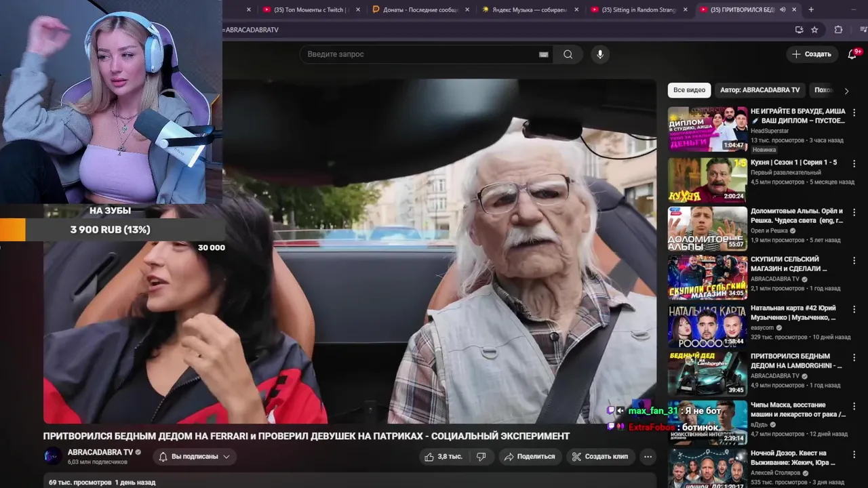Open options for the LAMBORGHINI video
The height and width of the screenshot is (488, 868).
point(854,357)
